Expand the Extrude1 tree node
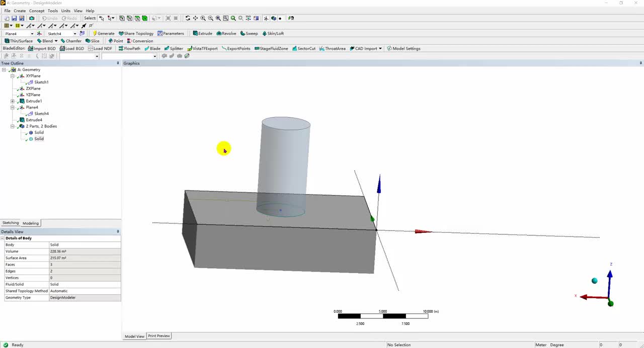Screen dimensions: 644x348 [13, 101]
